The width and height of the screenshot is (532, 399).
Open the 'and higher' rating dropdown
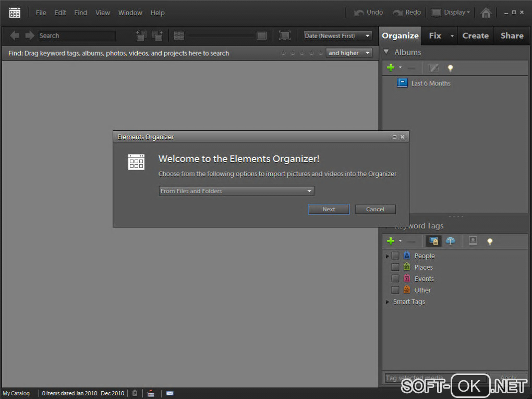tap(349, 53)
